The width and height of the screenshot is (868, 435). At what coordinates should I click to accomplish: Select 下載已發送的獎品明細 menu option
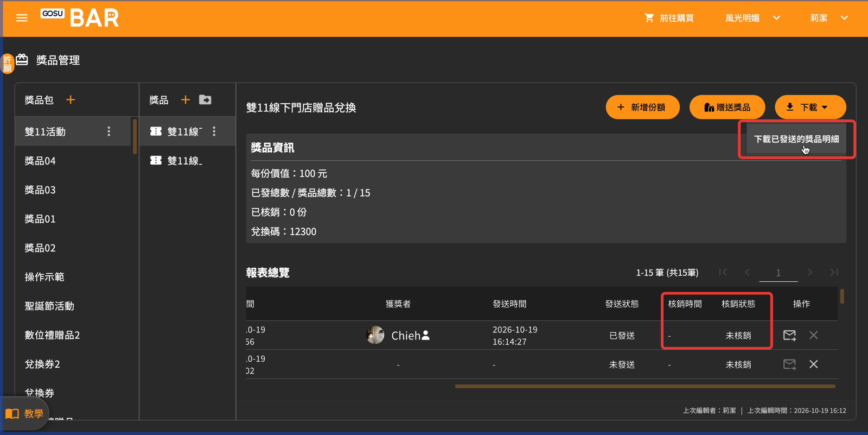click(796, 139)
